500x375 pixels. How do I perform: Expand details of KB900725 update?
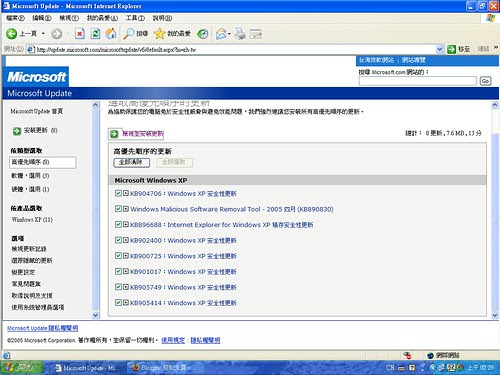(x=126, y=256)
